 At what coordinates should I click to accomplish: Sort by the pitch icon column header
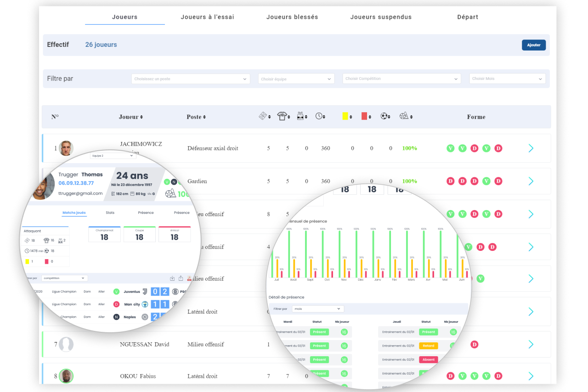tap(264, 117)
